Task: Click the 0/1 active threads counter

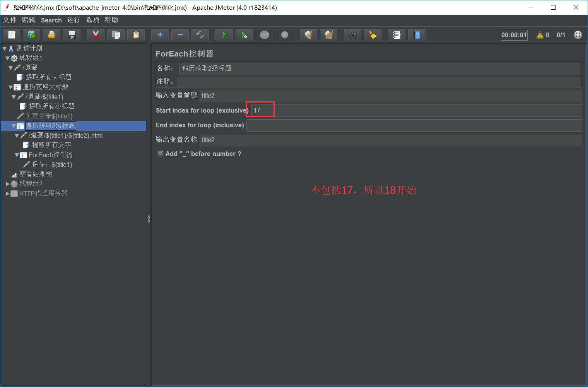Action: pyautogui.click(x=561, y=35)
